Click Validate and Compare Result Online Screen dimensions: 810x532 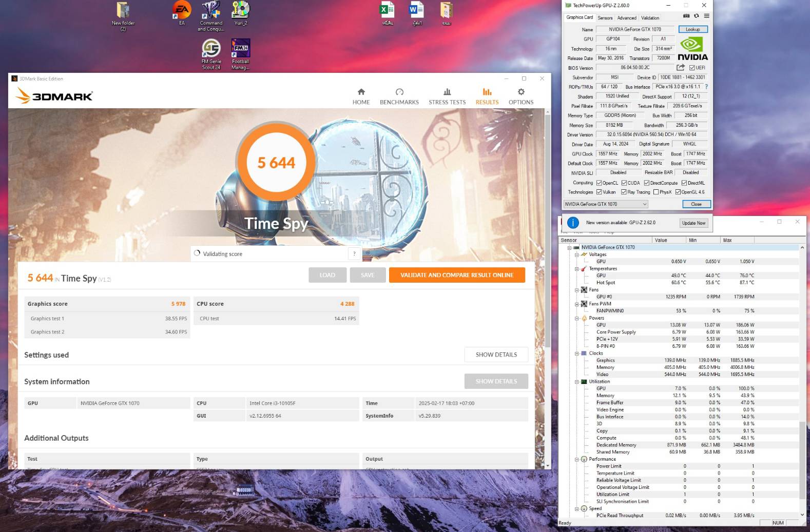point(457,275)
